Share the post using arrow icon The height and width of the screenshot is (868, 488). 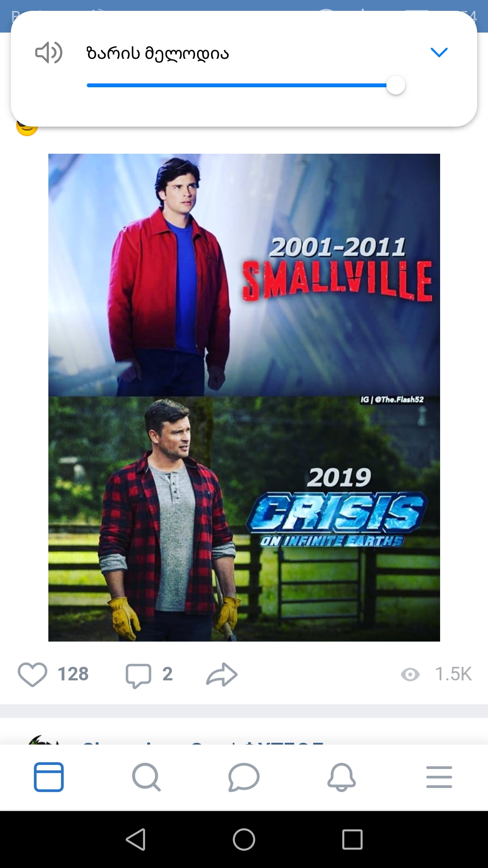tap(222, 675)
